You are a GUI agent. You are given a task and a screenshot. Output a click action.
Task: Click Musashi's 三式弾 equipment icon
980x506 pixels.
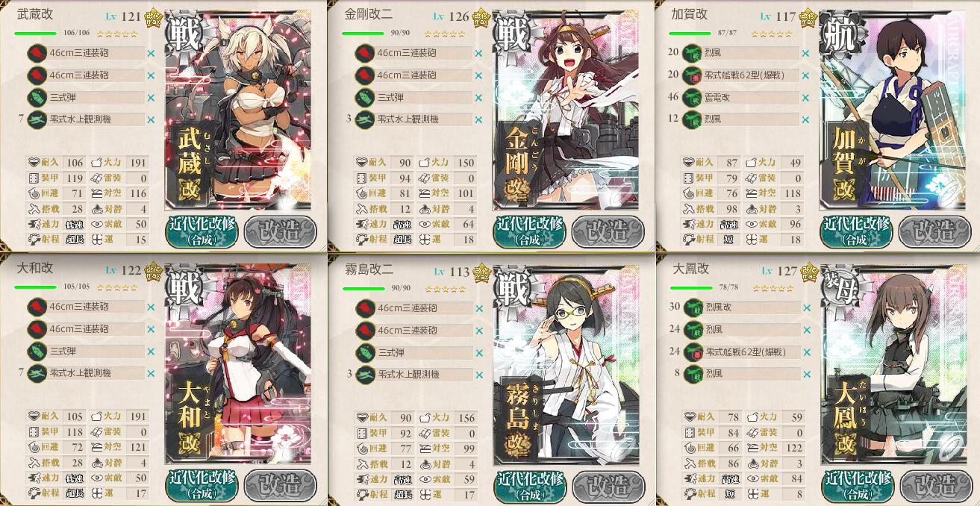coord(37,97)
